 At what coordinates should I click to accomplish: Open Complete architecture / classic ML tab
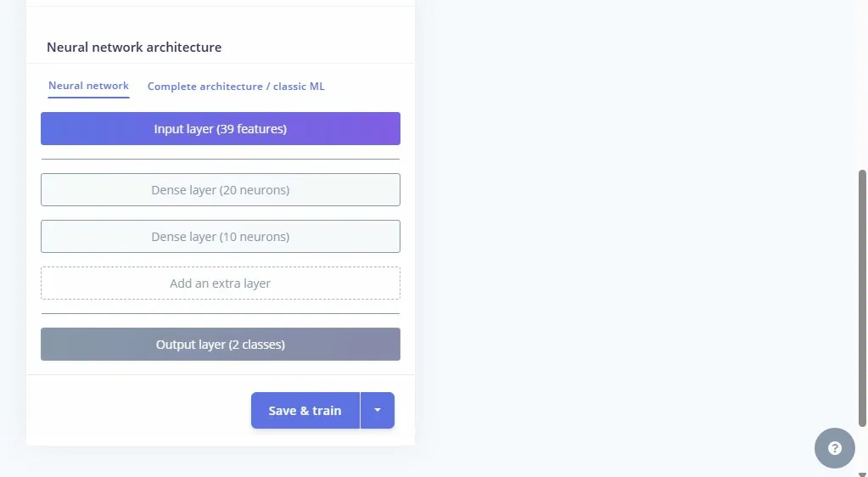tap(236, 87)
